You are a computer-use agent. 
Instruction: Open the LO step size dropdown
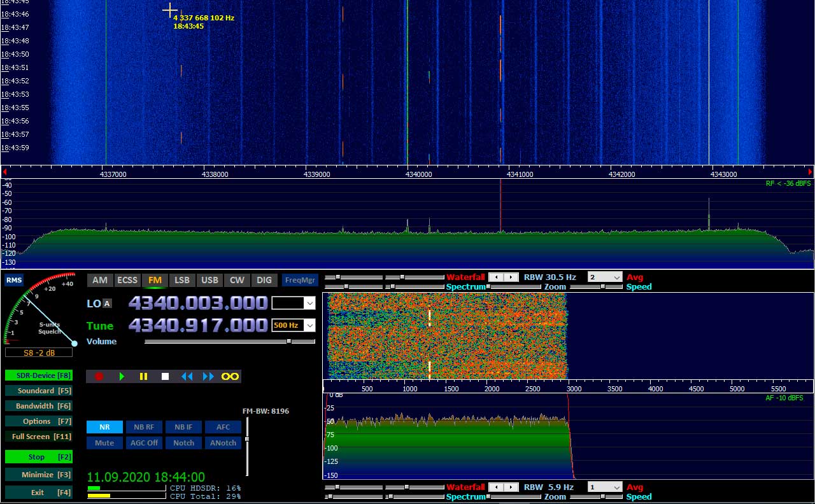[309, 303]
